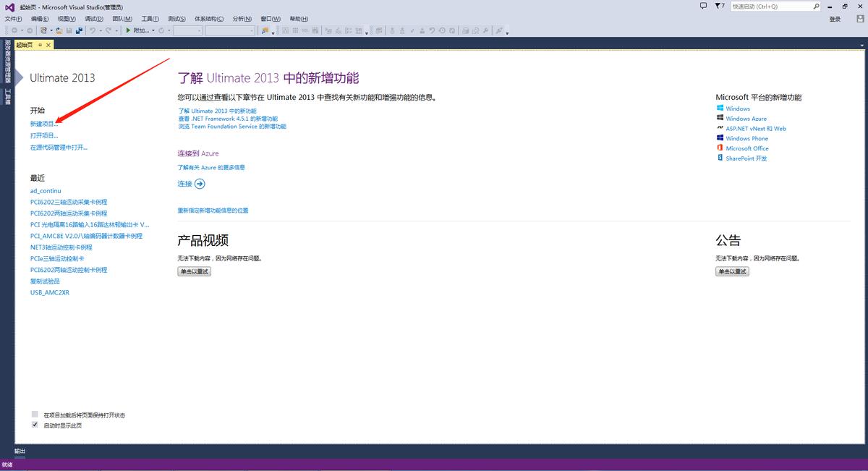Open the solution platform dropdown
Image resolution: width=868 pixels, height=471 pixels.
[x=230, y=30]
